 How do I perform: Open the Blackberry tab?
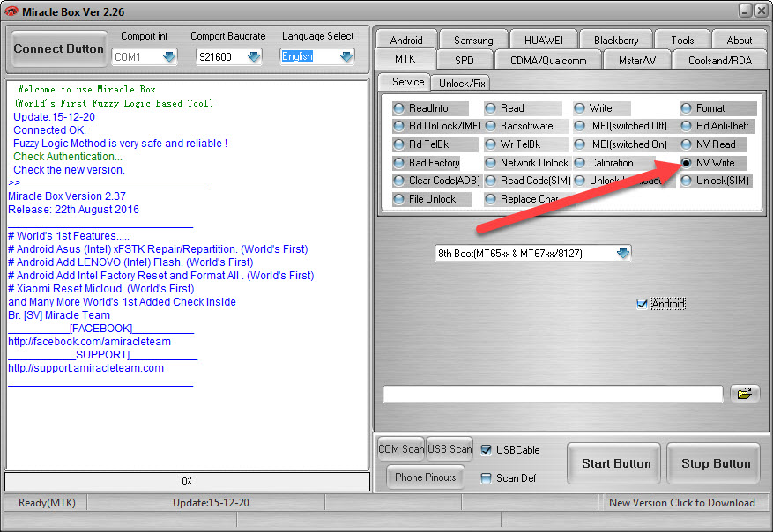tap(616, 41)
